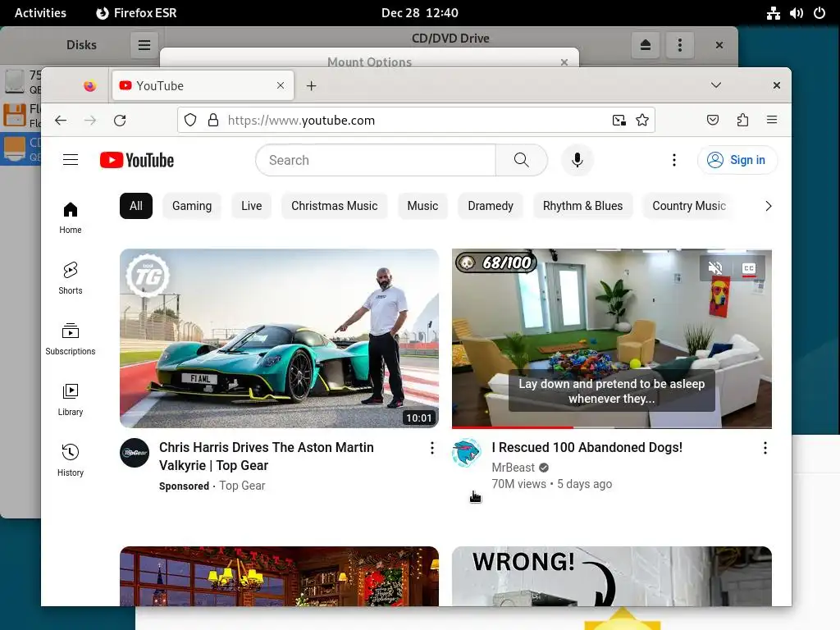Go to Home in the sidebar
840x630 pixels.
click(71, 218)
